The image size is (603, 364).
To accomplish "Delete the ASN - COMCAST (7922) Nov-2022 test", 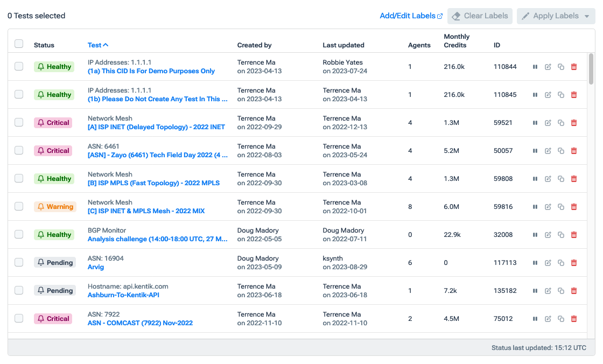I will (x=573, y=319).
